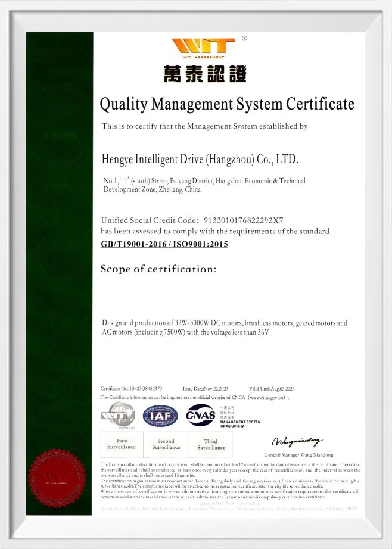The height and width of the screenshot is (549, 392).
Task: Click the gold WIT Assessment logo at top
Action: pos(203,48)
